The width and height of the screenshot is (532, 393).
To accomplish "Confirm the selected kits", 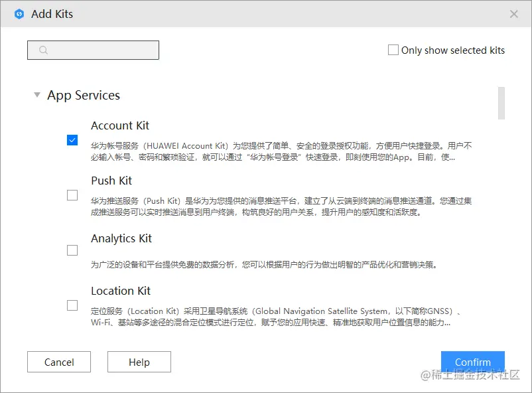I will point(472,362).
